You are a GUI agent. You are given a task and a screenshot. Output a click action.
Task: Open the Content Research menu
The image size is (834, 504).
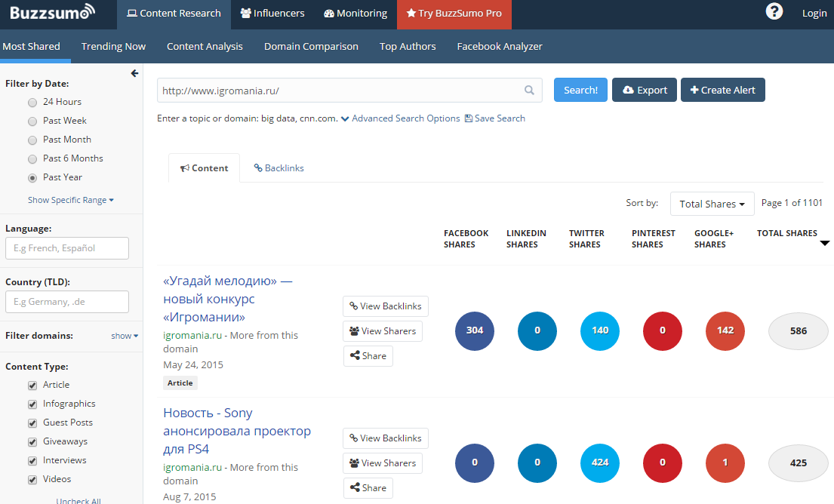pyautogui.click(x=174, y=14)
